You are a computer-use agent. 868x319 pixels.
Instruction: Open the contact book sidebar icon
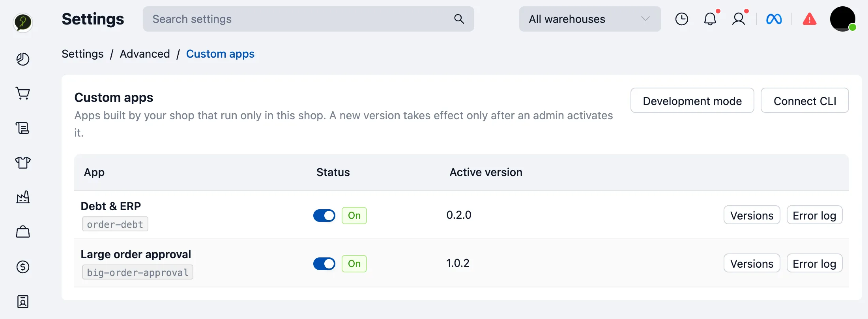[23, 302]
